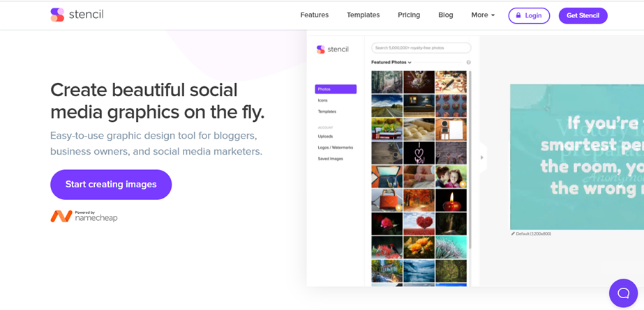
Task: Open the Featured Photos dropdown
Action: point(391,63)
